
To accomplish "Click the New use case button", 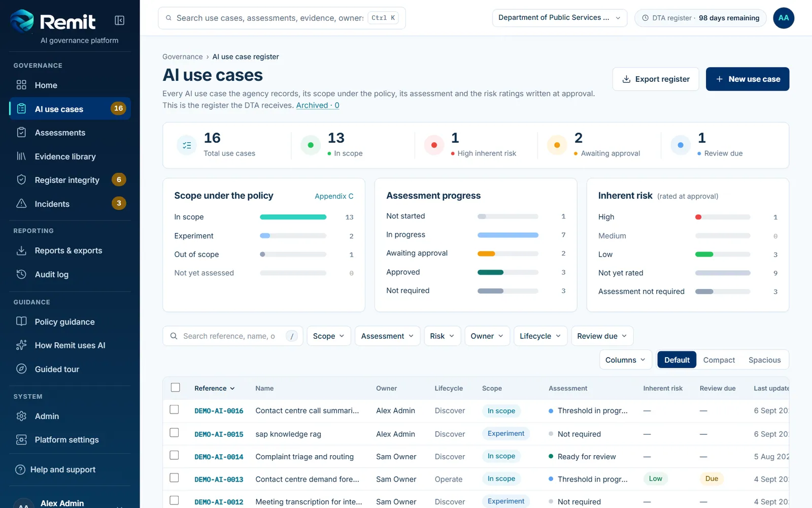I will [748, 79].
